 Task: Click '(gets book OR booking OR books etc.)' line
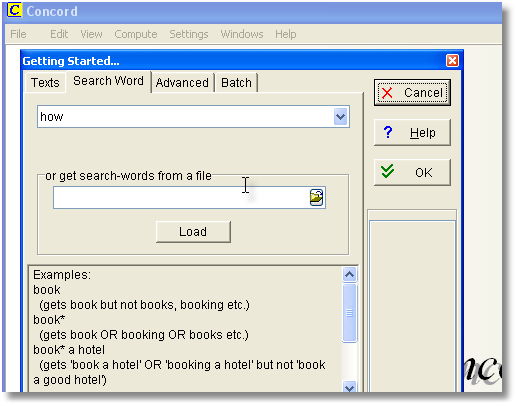tap(144, 335)
